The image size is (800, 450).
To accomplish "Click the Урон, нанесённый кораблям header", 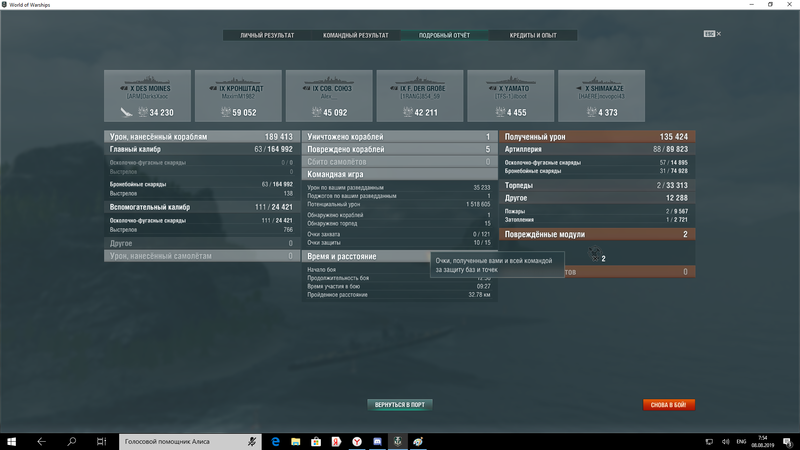I will coord(202,137).
